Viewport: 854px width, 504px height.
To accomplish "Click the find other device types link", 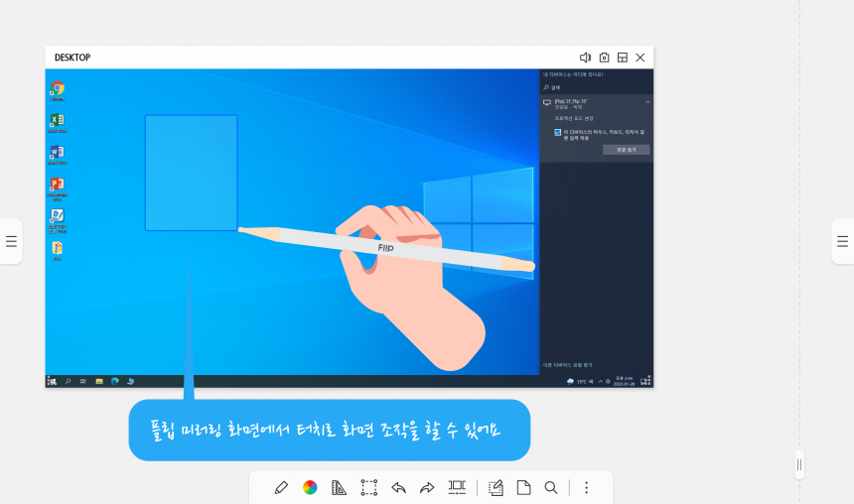I will click(568, 365).
